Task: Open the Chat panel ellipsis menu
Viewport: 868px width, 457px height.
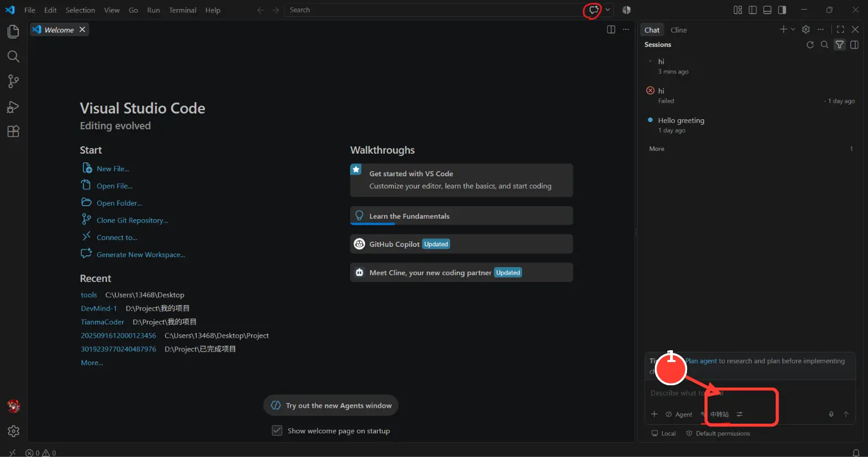Action: 821,29
